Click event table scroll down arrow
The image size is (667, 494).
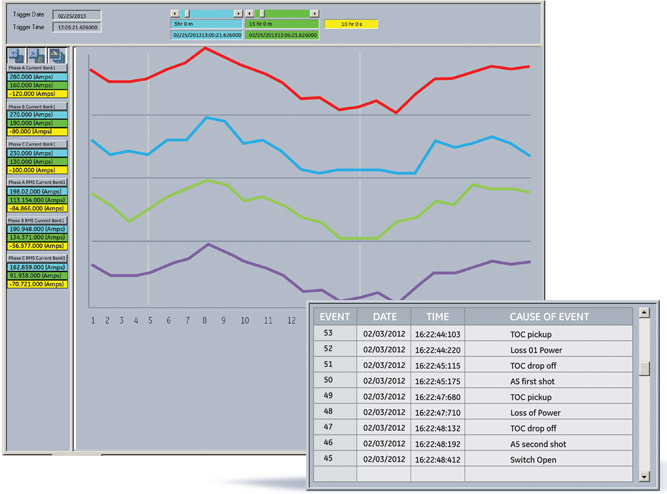coord(644,477)
